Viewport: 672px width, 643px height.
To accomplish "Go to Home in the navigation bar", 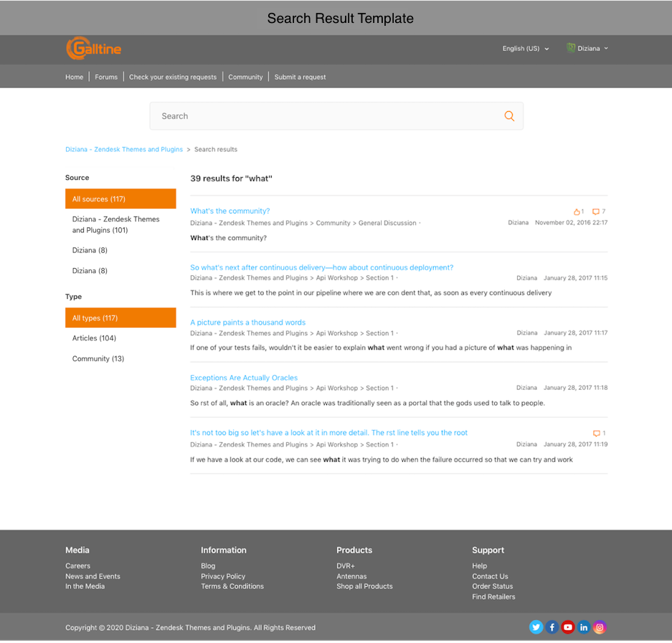I will [74, 77].
